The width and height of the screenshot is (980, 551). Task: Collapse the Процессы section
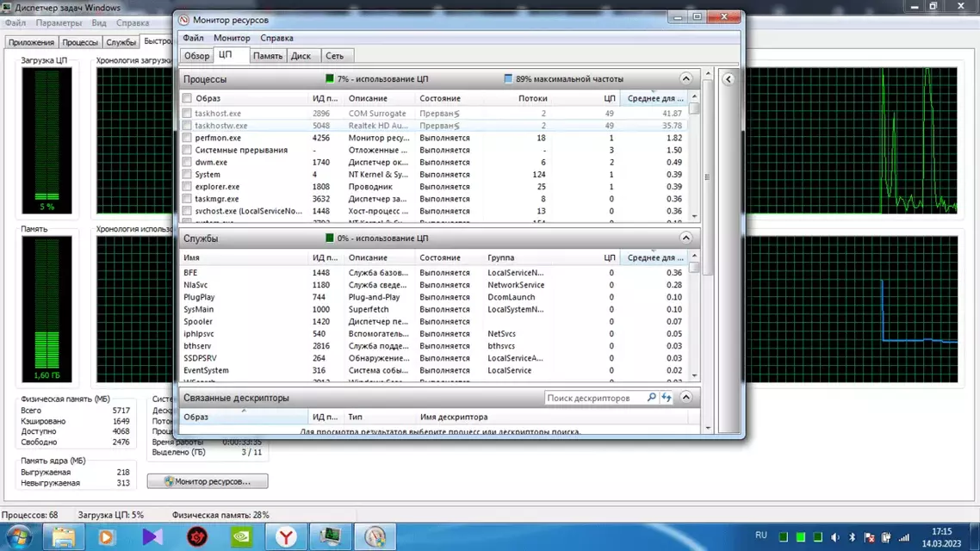tap(685, 78)
